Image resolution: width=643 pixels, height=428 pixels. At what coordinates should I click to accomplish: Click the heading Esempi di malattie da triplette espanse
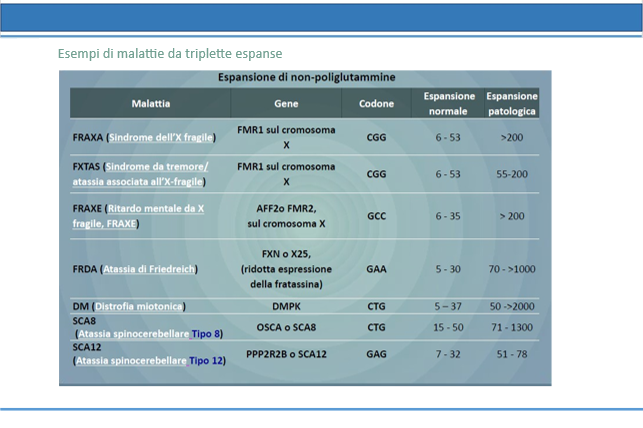(x=170, y=54)
